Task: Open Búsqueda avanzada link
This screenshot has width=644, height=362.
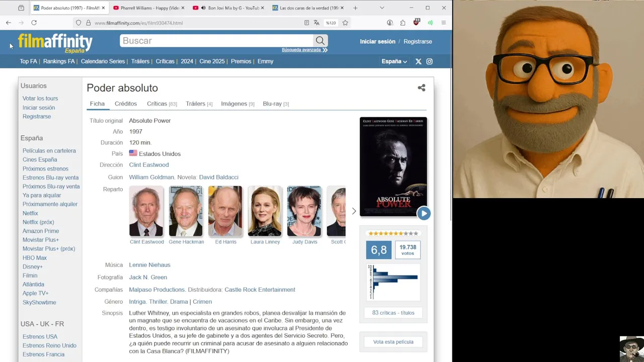Action: click(304, 50)
